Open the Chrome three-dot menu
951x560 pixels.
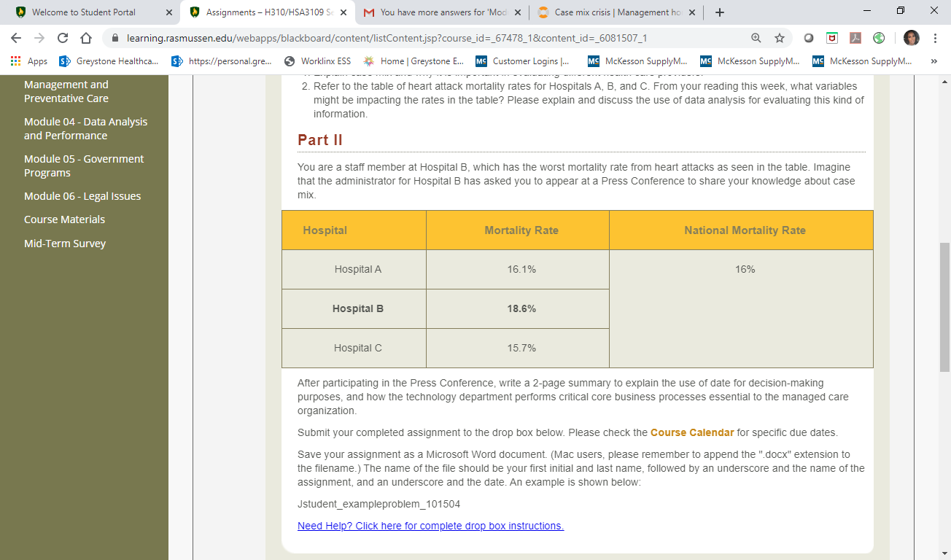click(x=935, y=38)
